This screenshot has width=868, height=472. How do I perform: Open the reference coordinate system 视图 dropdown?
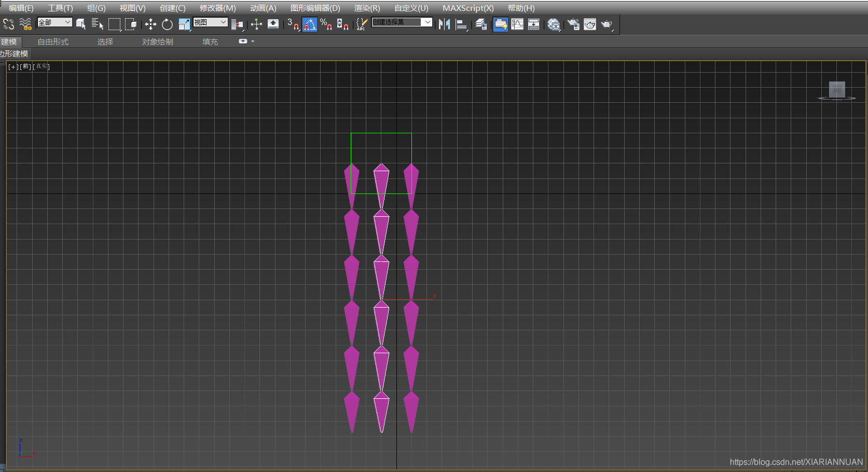coord(211,22)
